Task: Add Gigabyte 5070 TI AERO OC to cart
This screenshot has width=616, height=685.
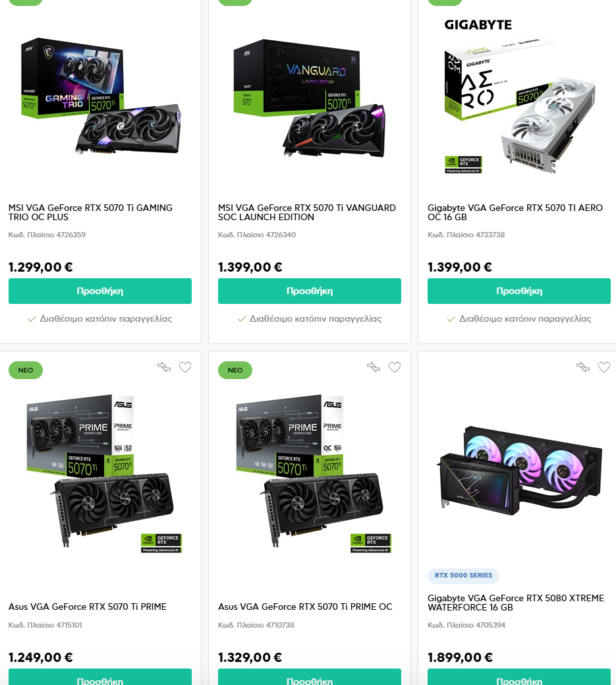Action: click(x=519, y=291)
